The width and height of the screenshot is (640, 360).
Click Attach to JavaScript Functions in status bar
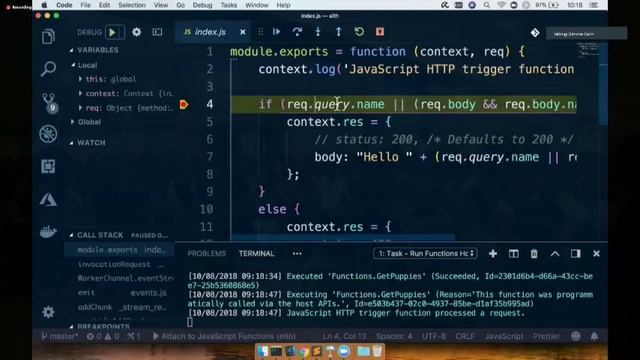pyautogui.click(x=224, y=336)
